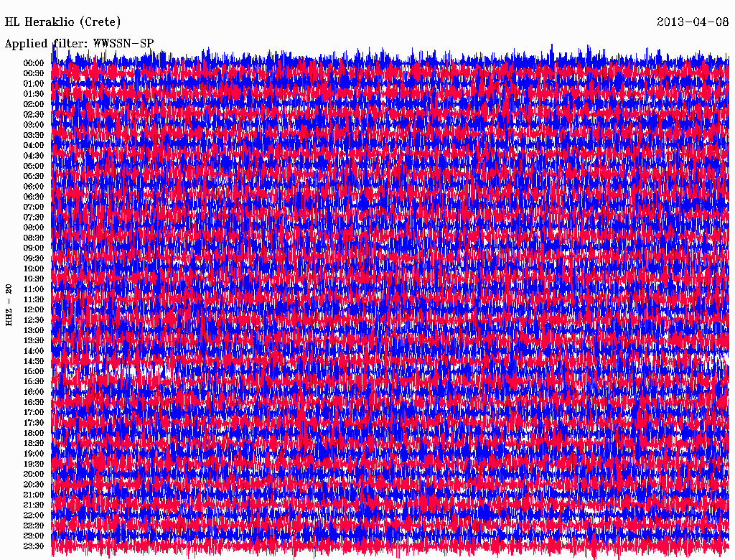Viewport: 735px width, 560px height.
Task: Select the 13:00 time label
Action: coord(33,330)
